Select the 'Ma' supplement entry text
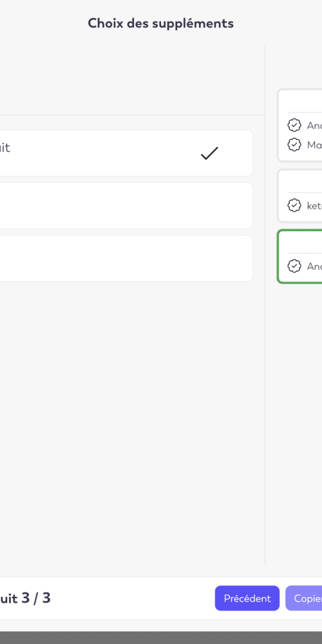This screenshot has height=644, width=322. click(314, 145)
